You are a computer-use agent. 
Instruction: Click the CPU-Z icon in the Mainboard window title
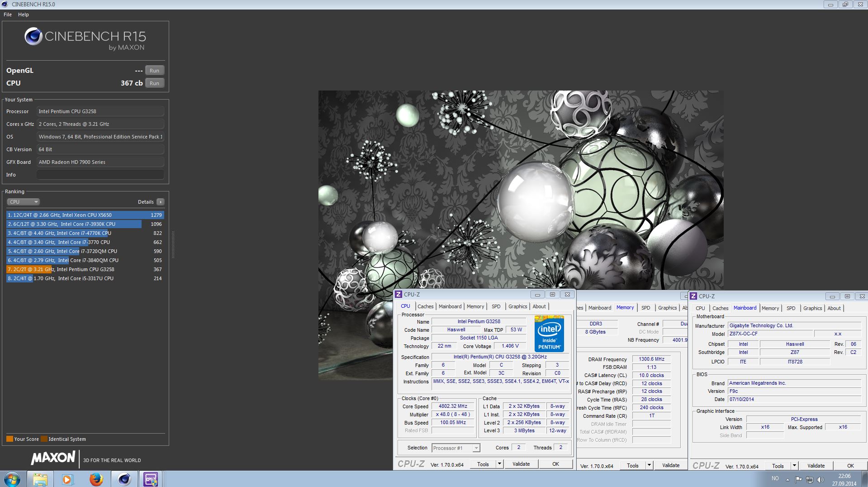693,296
